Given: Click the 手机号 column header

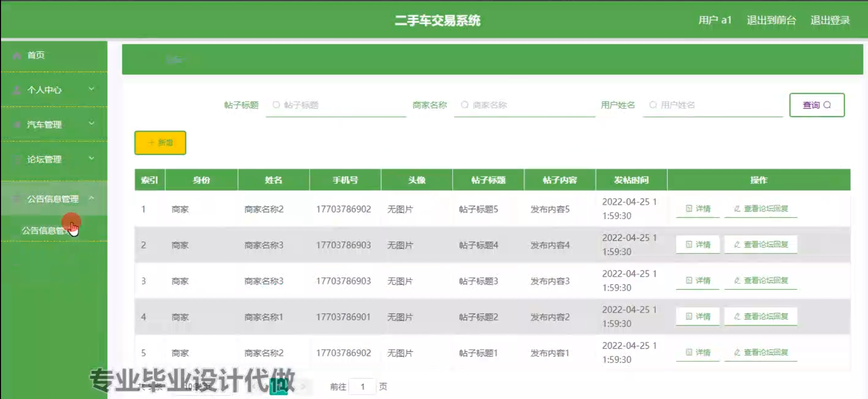Looking at the screenshot, I should tap(345, 180).
